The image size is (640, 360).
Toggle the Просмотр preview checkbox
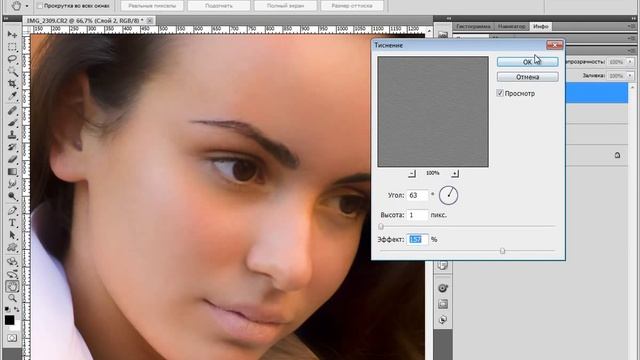coord(500,93)
